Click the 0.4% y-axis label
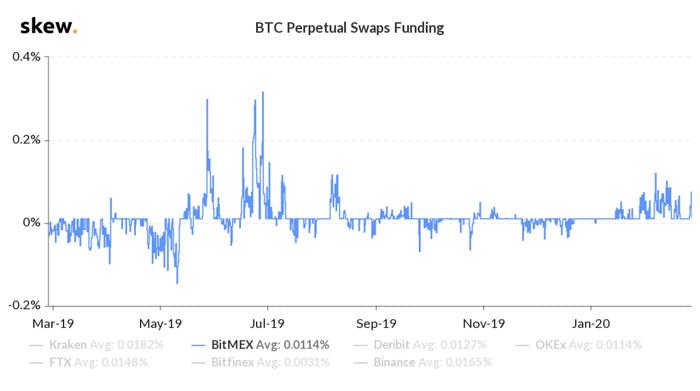 tap(26, 57)
